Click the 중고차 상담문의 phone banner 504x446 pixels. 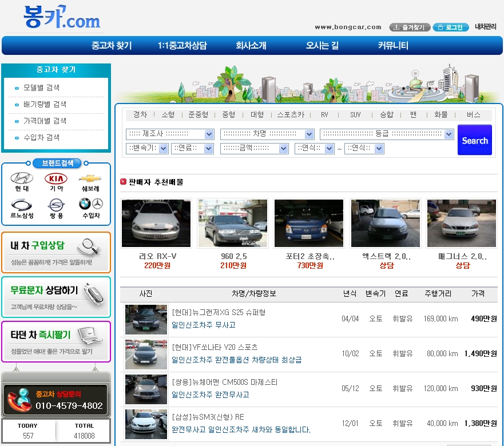[x=56, y=400]
